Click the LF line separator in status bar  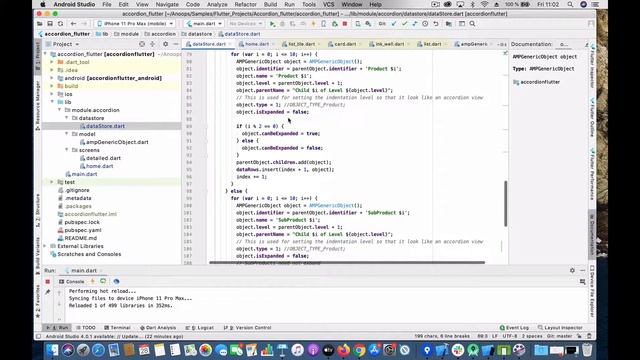click(495, 336)
